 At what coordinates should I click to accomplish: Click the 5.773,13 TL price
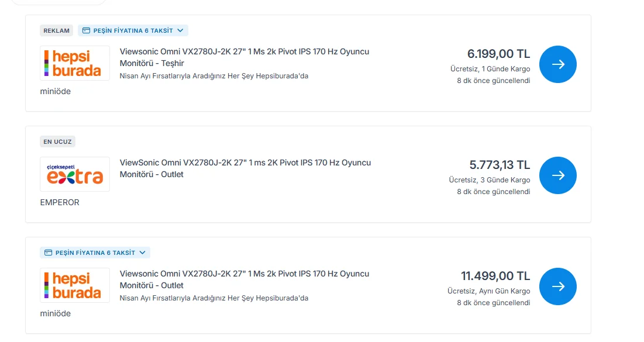[x=500, y=165]
